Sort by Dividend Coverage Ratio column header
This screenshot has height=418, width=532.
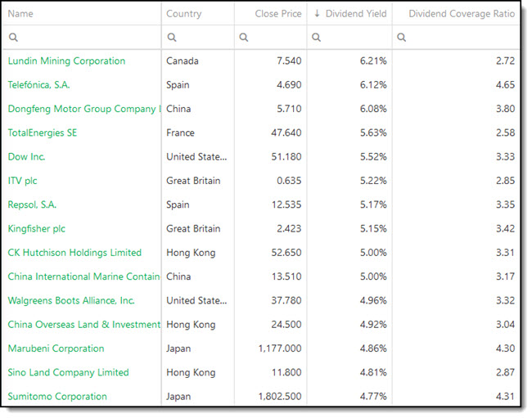click(462, 14)
